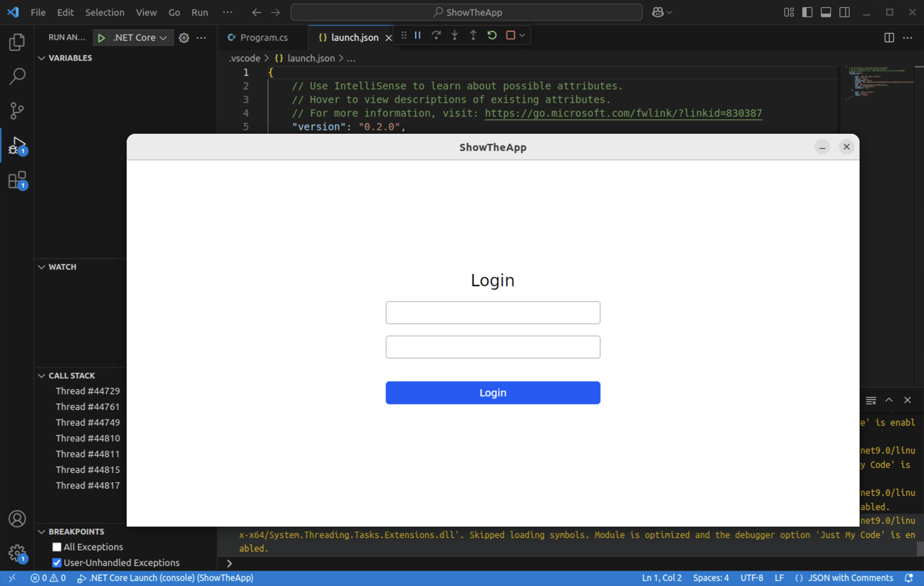The width and height of the screenshot is (924, 586).
Task: Click the blue Login button in ShowTheApp
Action: tap(493, 392)
